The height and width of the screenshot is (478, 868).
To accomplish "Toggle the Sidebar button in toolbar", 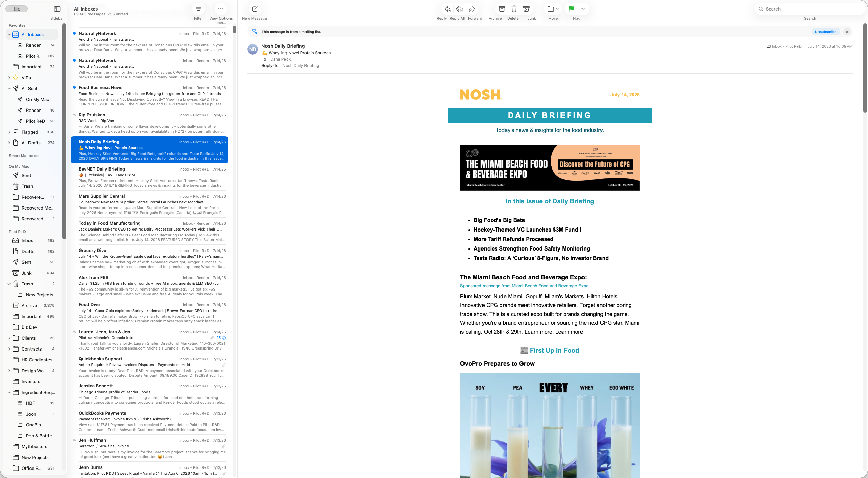I will (57, 9).
